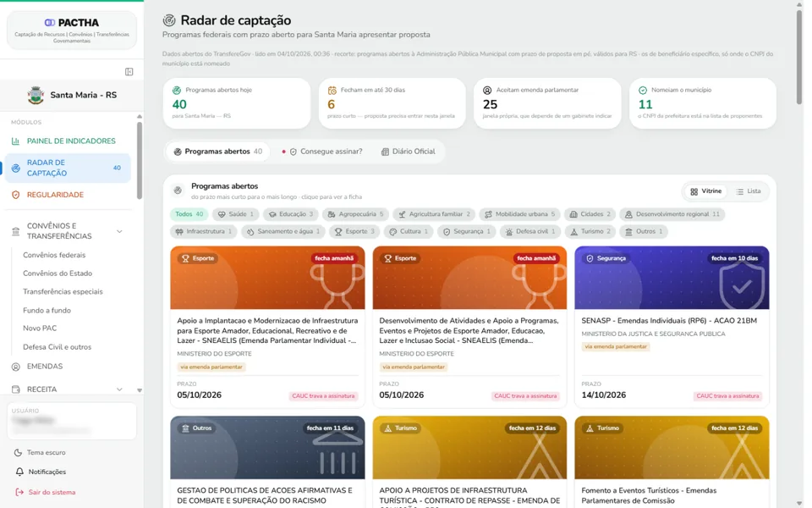Viewport: 812px width, 508px height.
Task: Click the Santa Maria city crest
Action: pyautogui.click(x=36, y=96)
